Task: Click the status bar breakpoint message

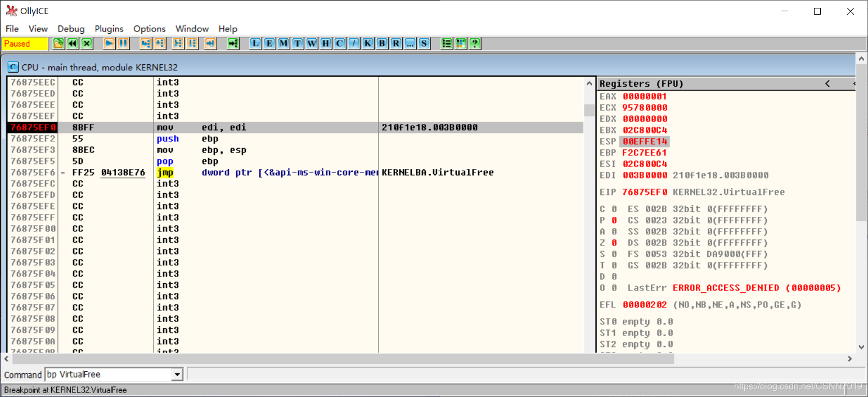Action: click(x=65, y=390)
